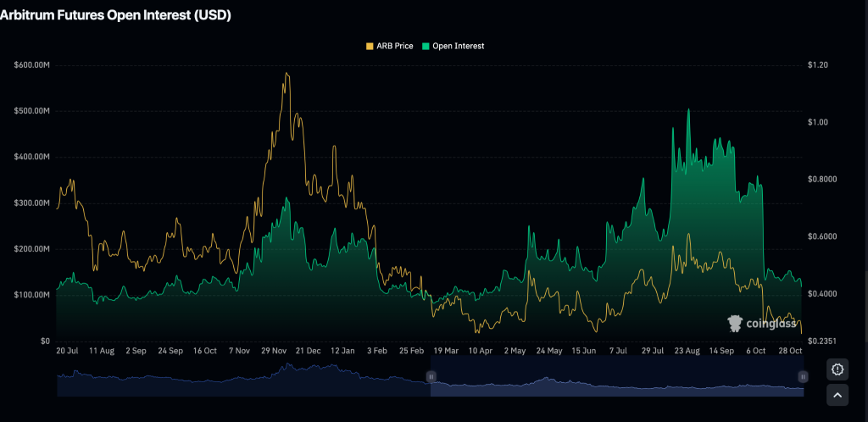Click the Arbitrum Futures Open Interest title
The image size is (868, 422).
115,15
